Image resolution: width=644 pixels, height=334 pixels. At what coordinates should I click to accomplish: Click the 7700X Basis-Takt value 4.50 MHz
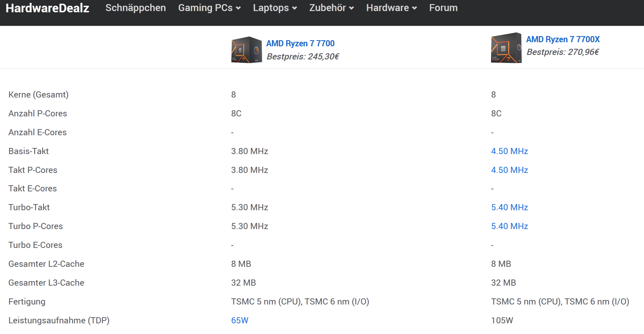pos(509,151)
